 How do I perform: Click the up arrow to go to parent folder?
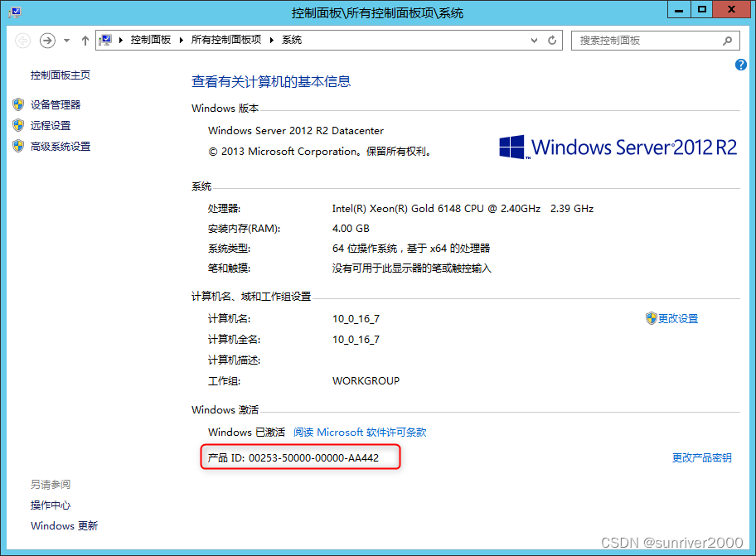tap(85, 40)
